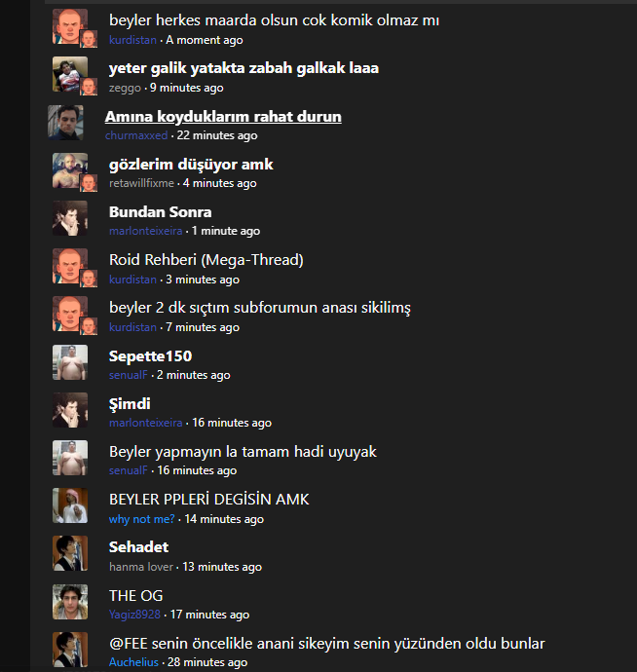The height and width of the screenshot is (672, 637).
Task: Open 'Beyler yapmayın la tamam hadi uyuyak'
Action: 243,451
